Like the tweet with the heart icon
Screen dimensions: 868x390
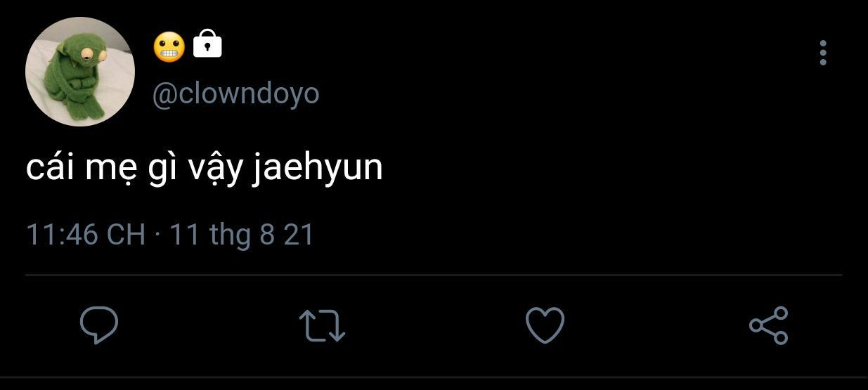[545, 325]
